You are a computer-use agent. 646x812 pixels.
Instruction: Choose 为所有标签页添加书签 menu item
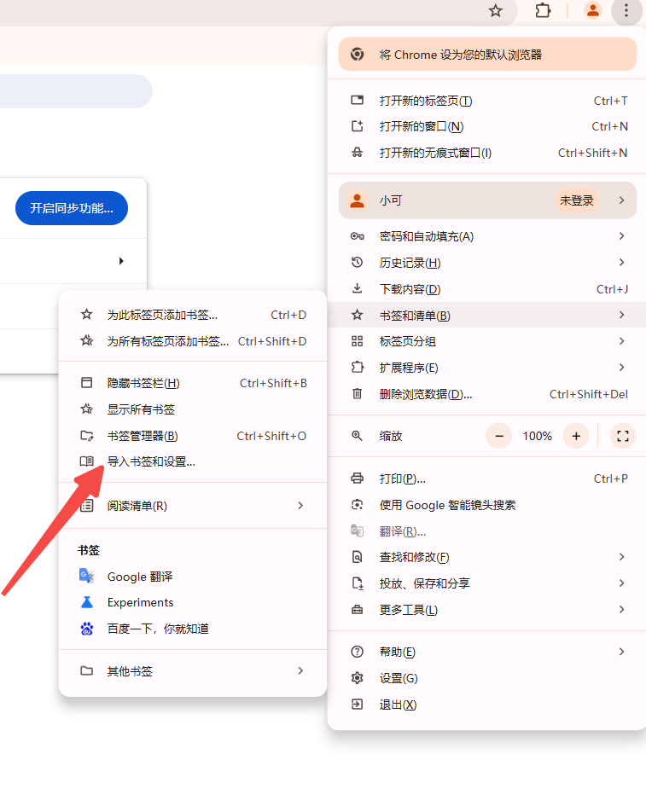pyautogui.click(x=193, y=341)
